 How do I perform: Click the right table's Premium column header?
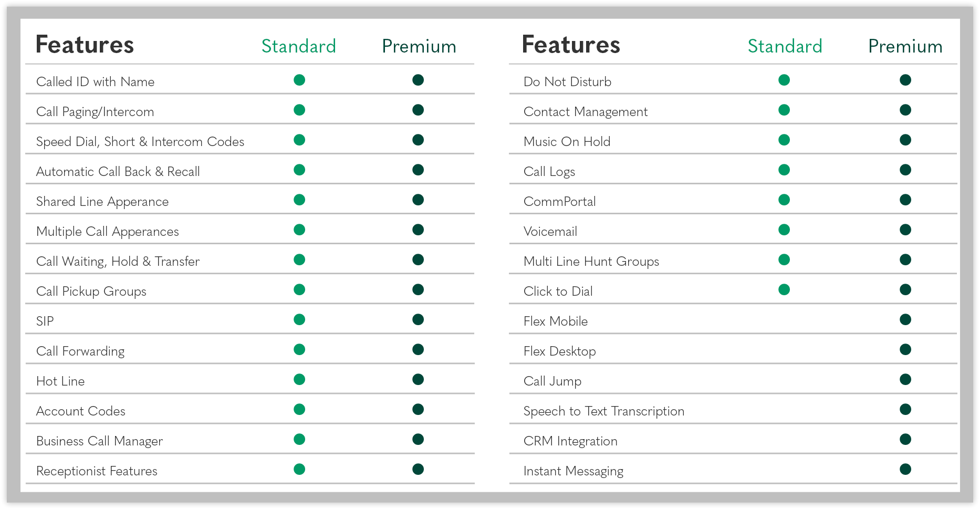(x=905, y=46)
